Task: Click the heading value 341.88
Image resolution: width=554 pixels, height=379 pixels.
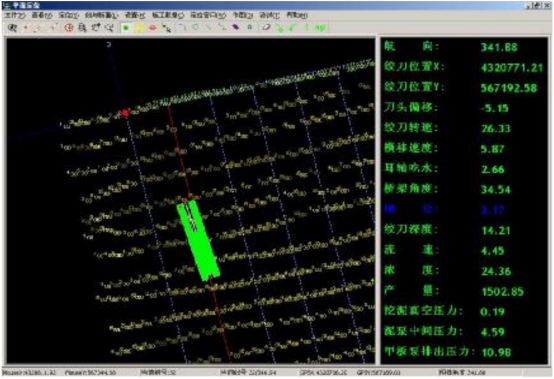Action: click(499, 47)
